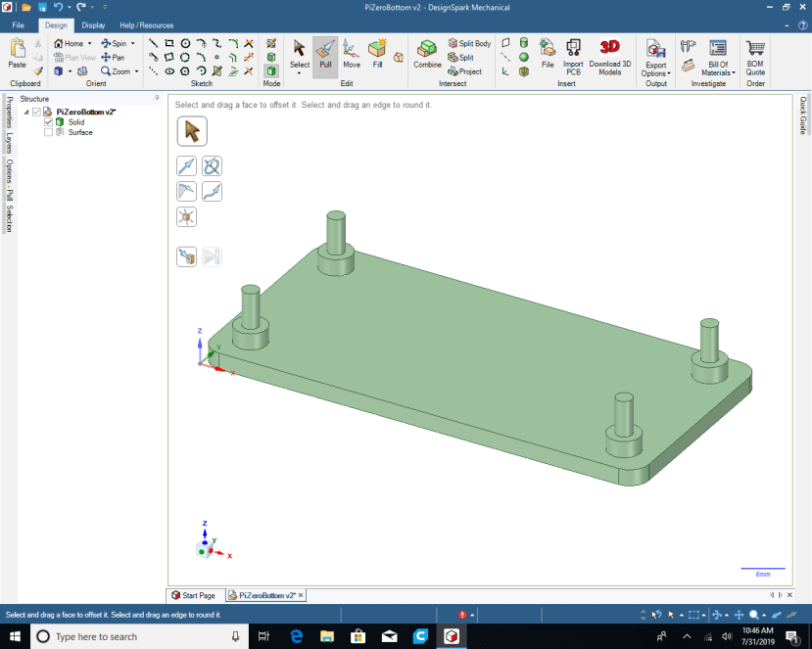Viewport: 812px width, 649px height.
Task: Undo the last action in title bar
Action: pyautogui.click(x=58, y=7)
